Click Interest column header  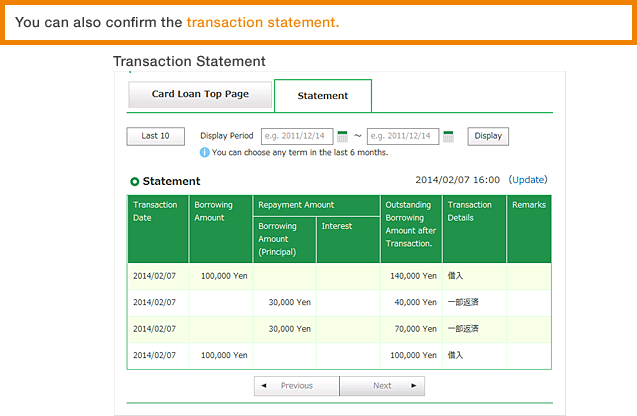point(348,240)
